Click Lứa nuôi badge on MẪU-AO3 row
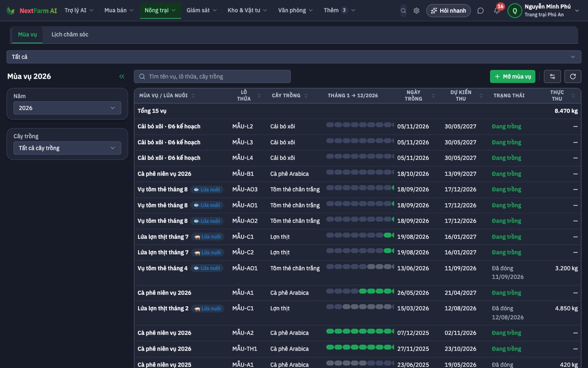588x368 pixels. tap(207, 190)
